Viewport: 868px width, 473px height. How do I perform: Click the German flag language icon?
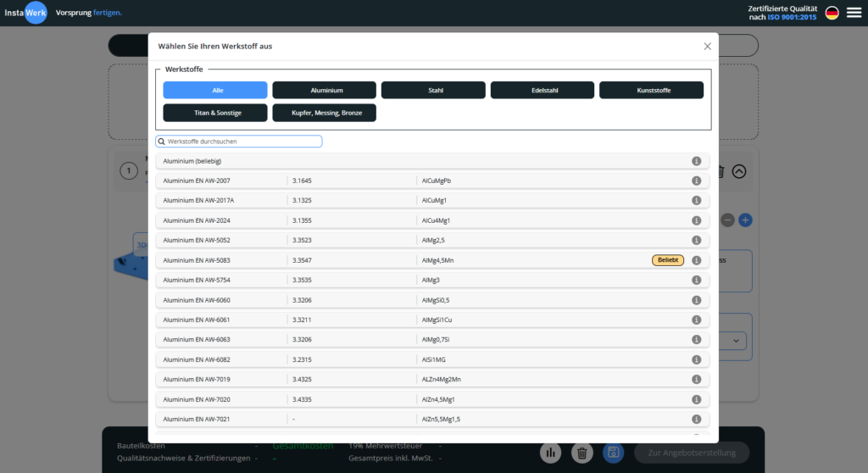coord(832,13)
